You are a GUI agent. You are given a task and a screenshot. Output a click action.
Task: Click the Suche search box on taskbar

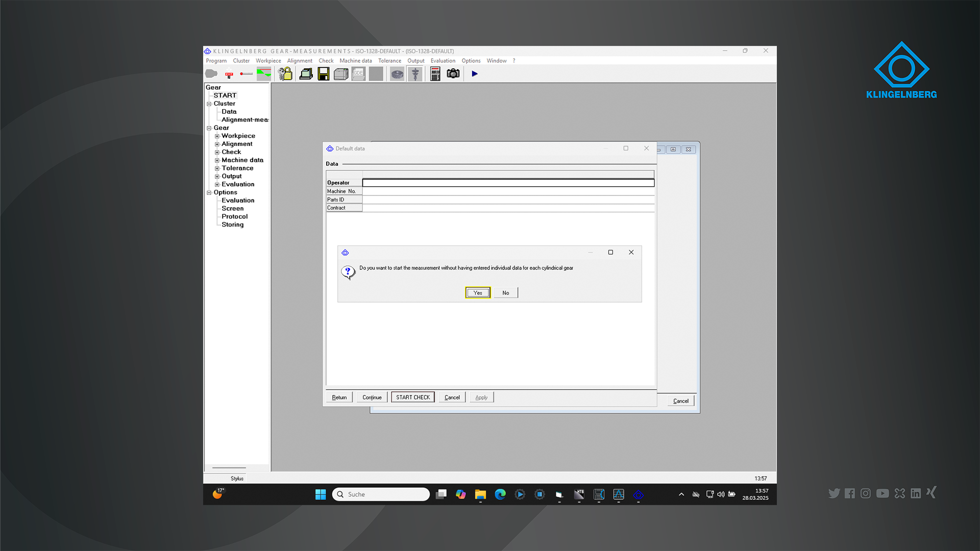[381, 494]
